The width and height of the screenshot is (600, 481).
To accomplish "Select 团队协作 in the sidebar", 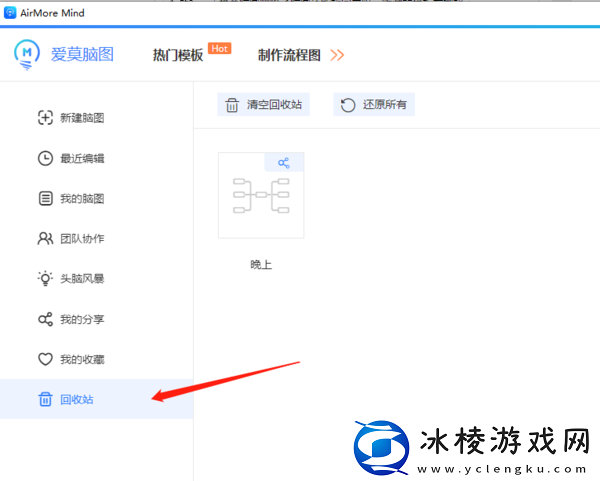I will [82, 239].
